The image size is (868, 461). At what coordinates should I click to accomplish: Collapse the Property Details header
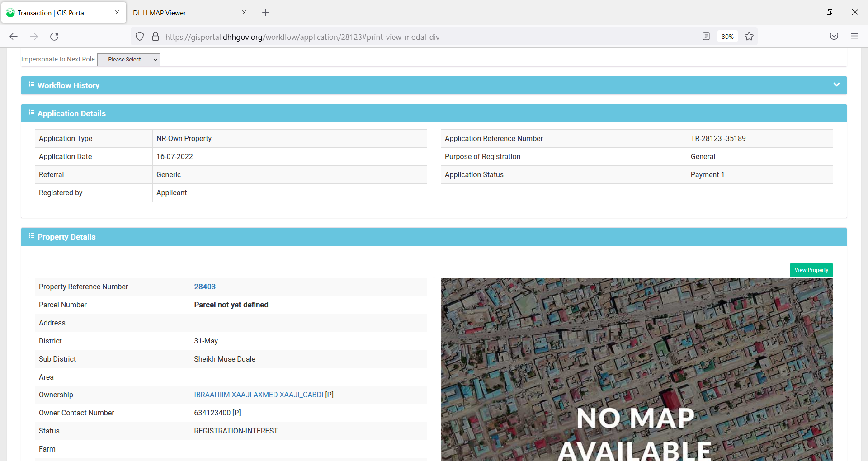tap(434, 237)
